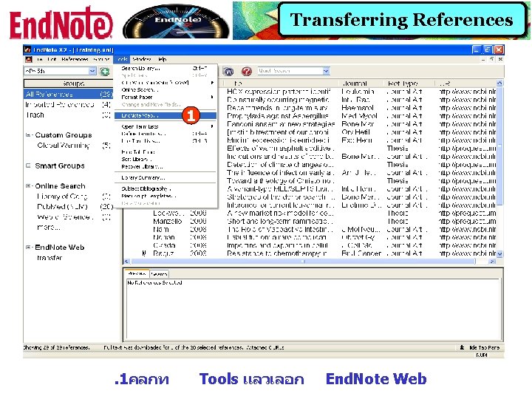Screen dimensions: 532x399
Task: Expand the Format Paper submenu
Action: click(166, 97)
